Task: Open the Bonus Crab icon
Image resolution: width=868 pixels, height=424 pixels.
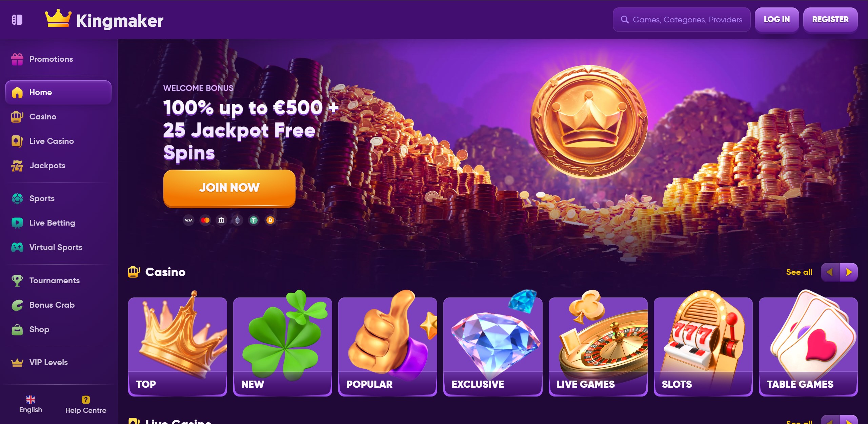Action: [17, 305]
